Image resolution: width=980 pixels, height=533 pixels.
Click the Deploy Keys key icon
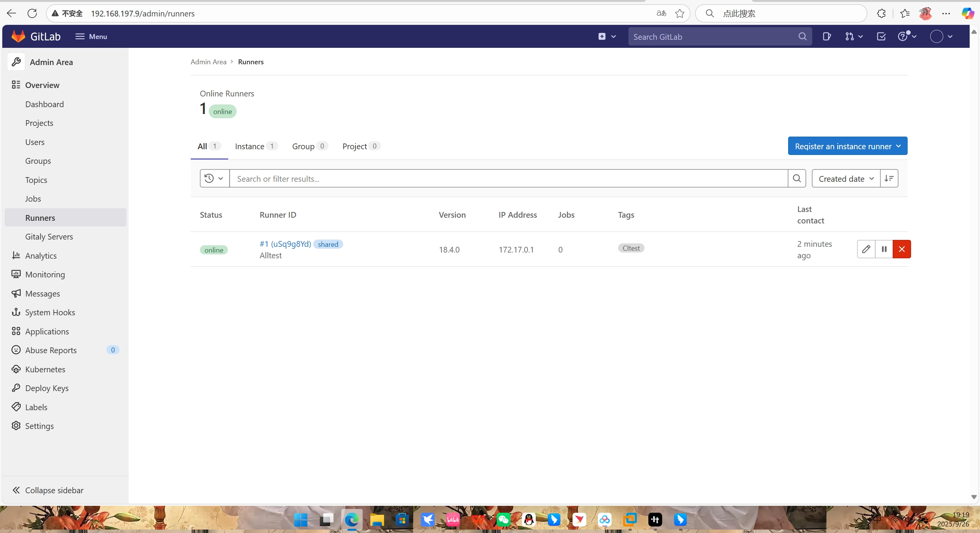click(x=16, y=388)
